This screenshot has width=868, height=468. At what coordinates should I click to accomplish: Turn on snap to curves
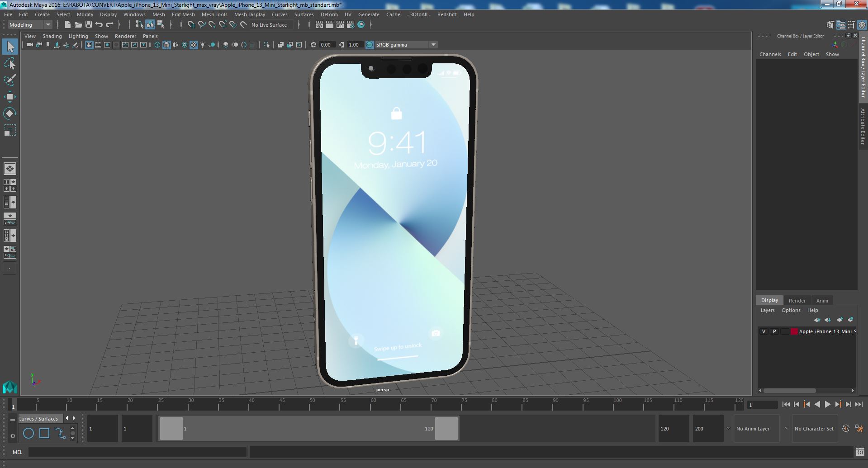pos(202,25)
